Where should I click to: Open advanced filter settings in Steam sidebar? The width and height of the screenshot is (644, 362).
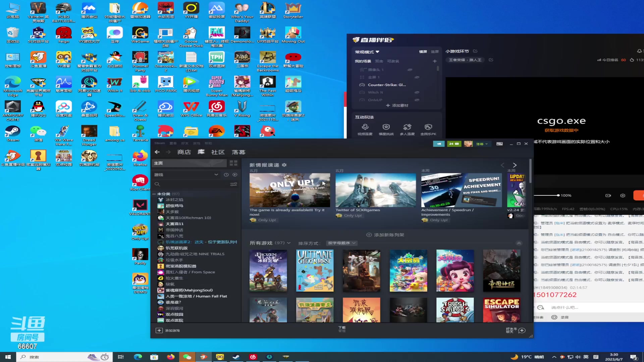click(233, 184)
